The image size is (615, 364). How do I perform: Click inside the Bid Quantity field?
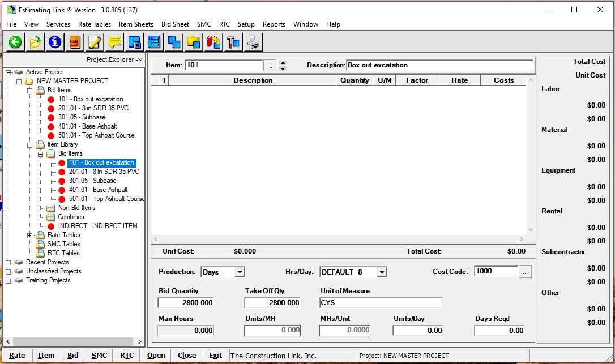(185, 302)
